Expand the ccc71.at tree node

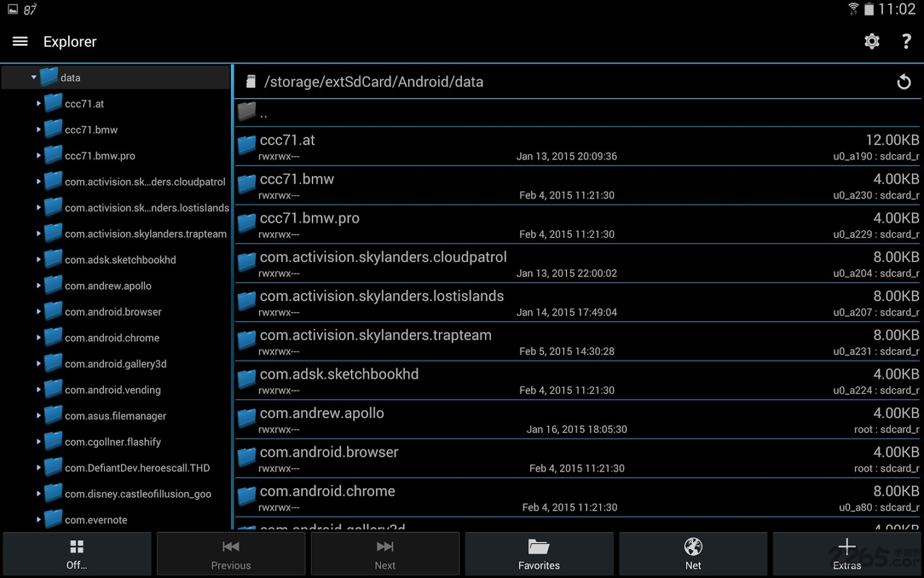[x=38, y=103]
